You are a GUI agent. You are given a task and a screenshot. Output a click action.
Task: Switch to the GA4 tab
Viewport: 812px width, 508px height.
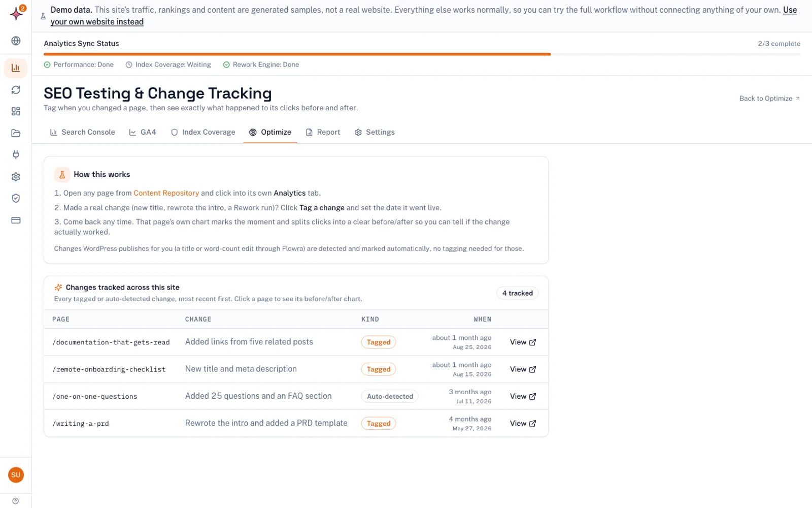(143, 132)
